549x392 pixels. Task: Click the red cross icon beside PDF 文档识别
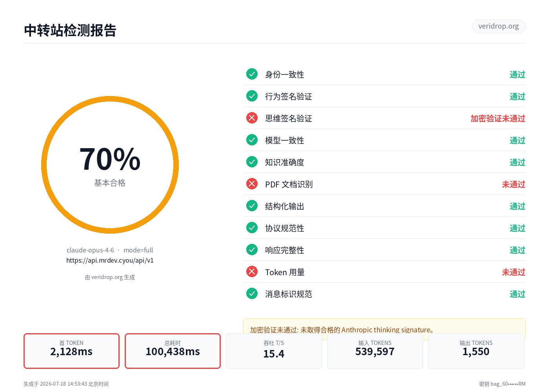pos(252,184)
